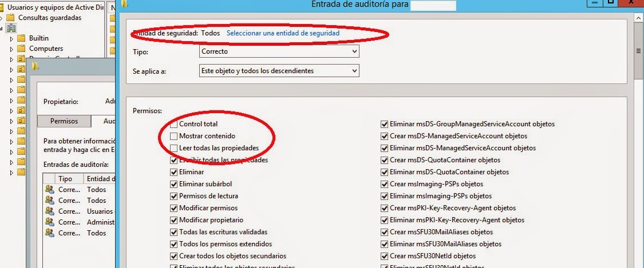Expand the Builtin tree node arrow
644x268 pixels.
pyautogui.click(x=11, y=38)
